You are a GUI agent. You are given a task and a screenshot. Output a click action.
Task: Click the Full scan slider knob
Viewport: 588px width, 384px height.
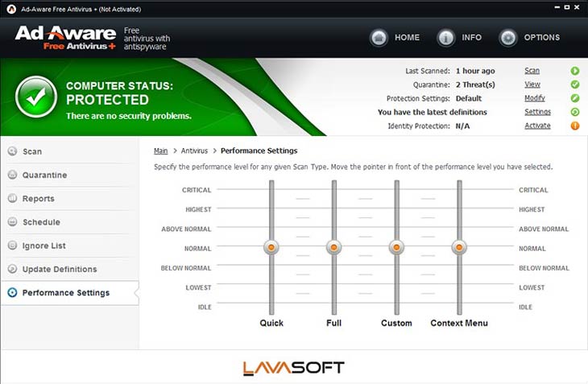click(x=333, y=247)
